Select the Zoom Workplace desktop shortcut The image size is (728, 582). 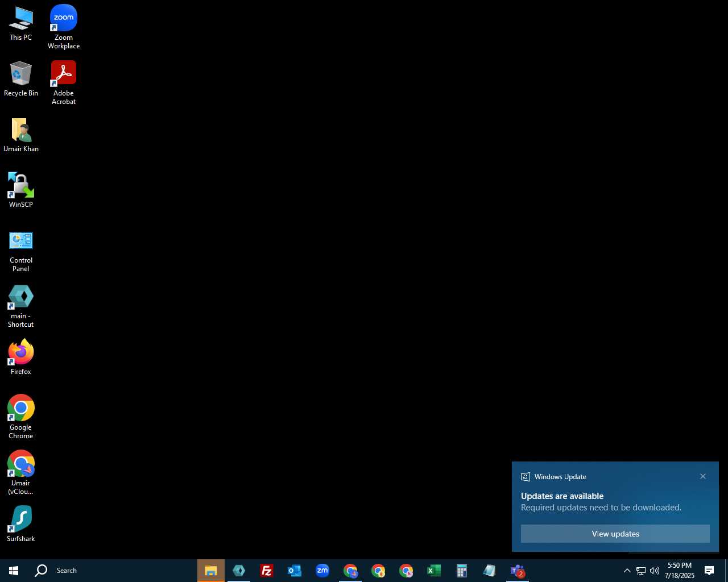click(64, 26)
